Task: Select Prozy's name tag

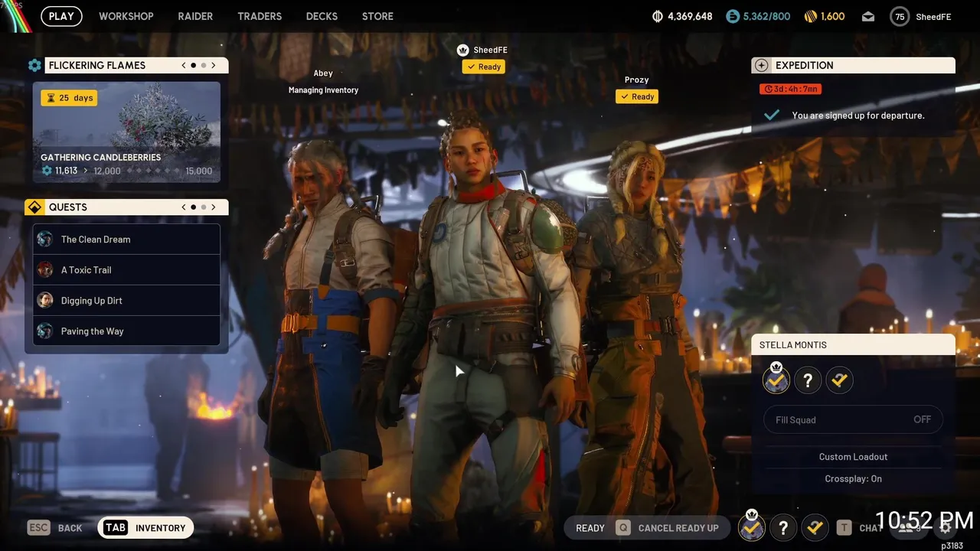Action: (x=636, y=80)
